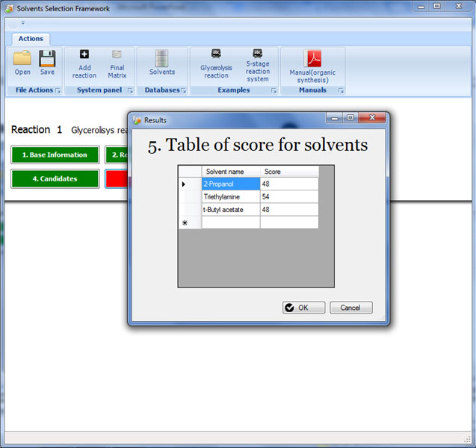Image resolution: width=476 pixels, height=448 pixels.
Task: Switch to the Actions ribbon tab
Action: point(31,39)
